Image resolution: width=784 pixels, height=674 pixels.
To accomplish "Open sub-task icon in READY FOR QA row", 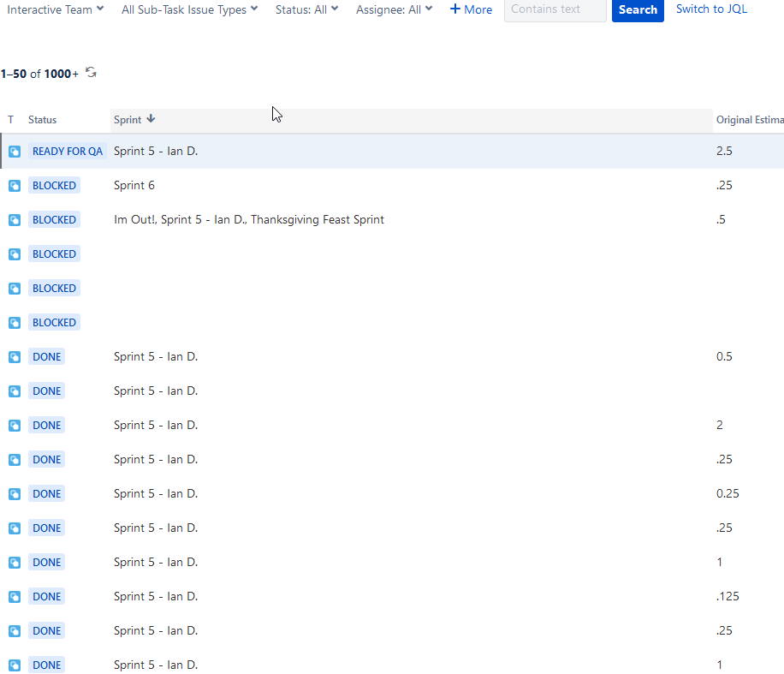I will tap(15, 151).
